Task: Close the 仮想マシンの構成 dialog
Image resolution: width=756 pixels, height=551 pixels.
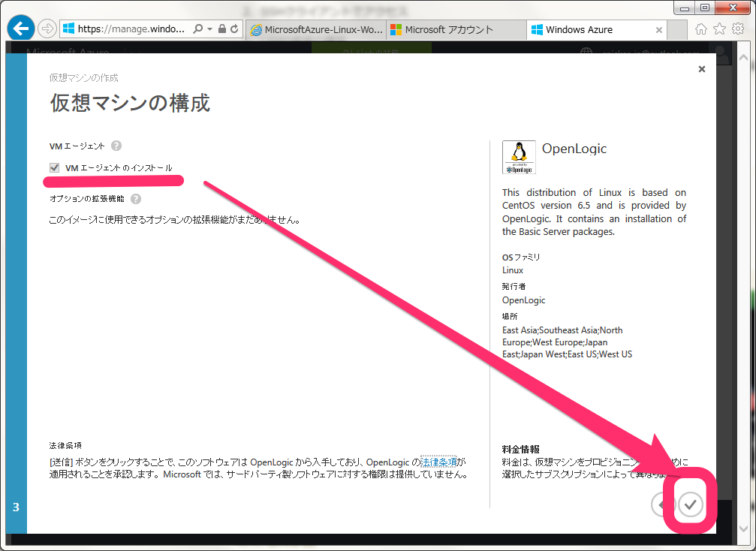Action: click(701, 69)
